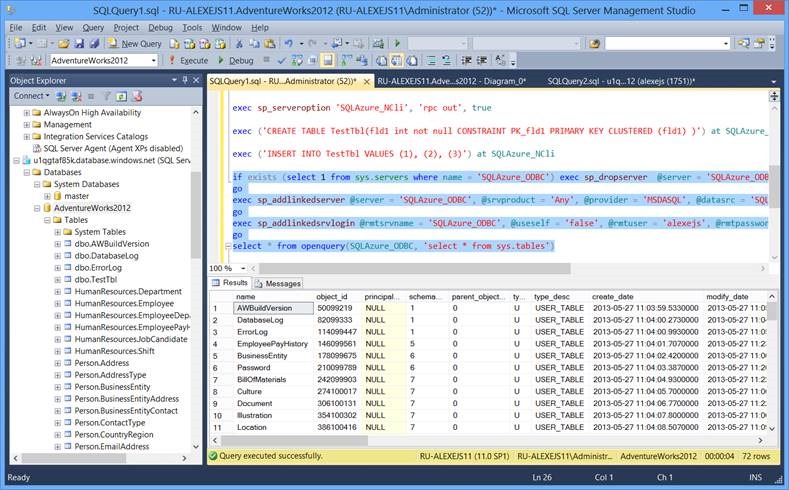Image resolution: width=789 pixels, height=490 pixels.
Task: Select the AWBuildVersion cell in results
Action: tap(274, 308)
